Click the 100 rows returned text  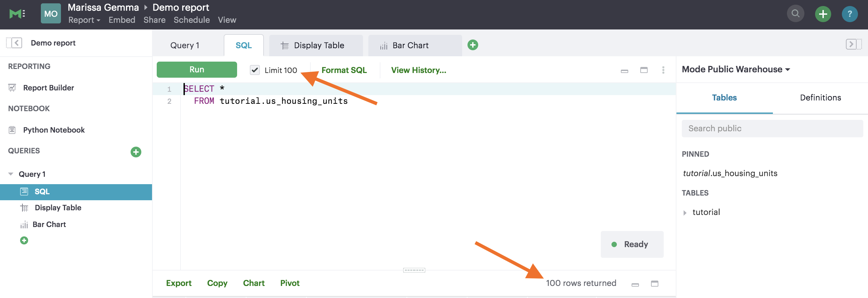point(581,283)
